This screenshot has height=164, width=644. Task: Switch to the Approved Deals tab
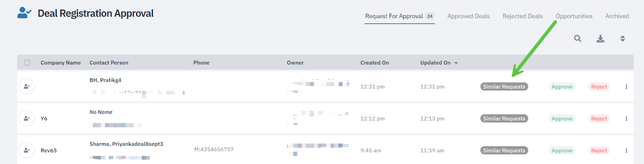469,16
